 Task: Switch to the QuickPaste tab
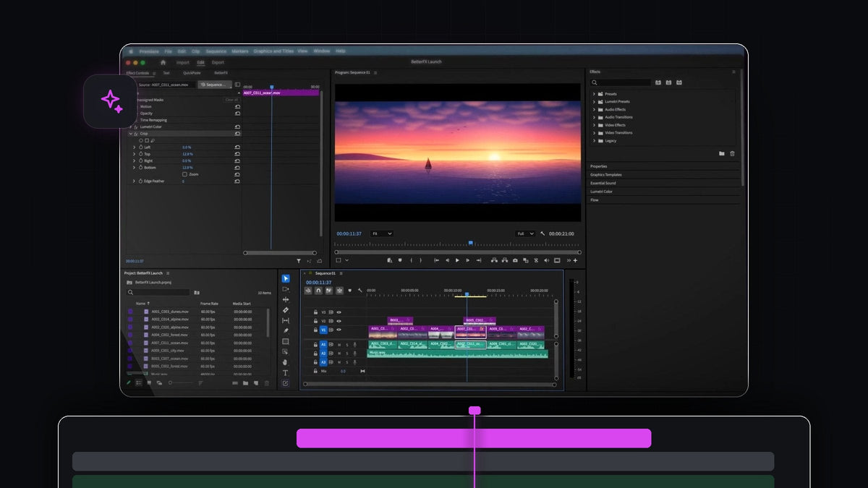(192, 73)
